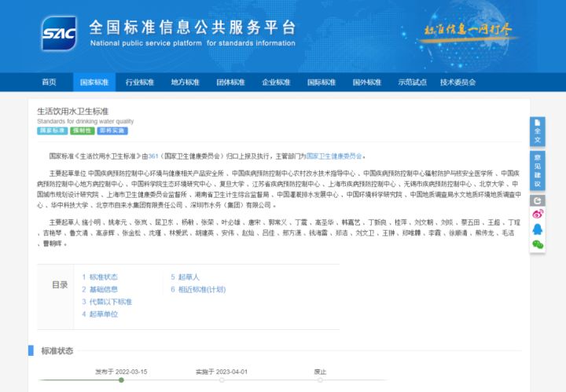
Task: Click the 国家标准 tag under the title
Action: coord(51,130)
